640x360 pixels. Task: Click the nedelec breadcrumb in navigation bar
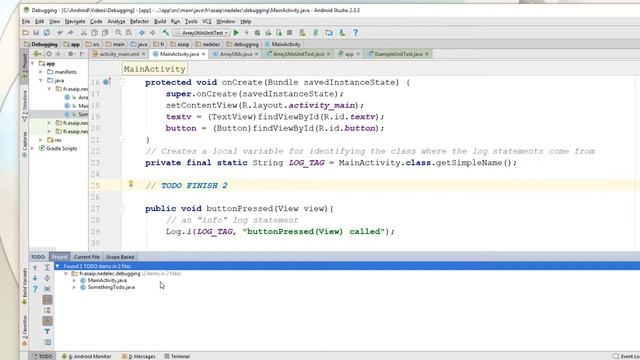[x=208, y=44]
